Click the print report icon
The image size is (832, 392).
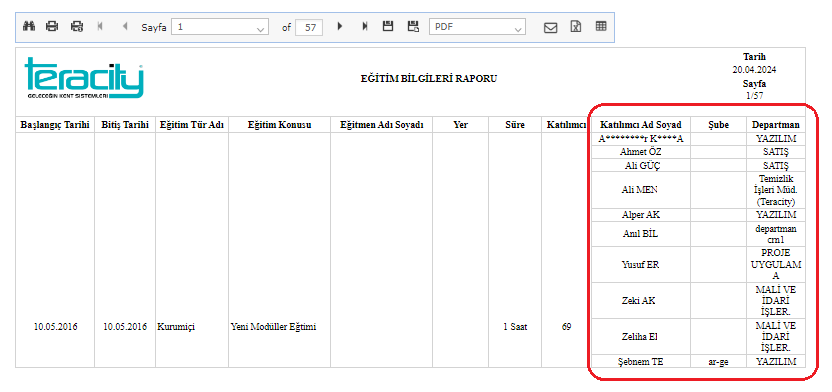coord(52,26)
